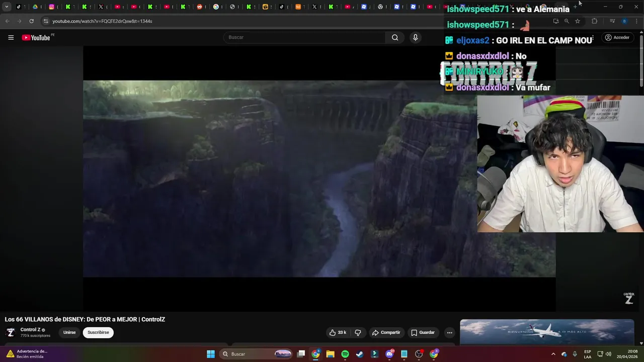Screen dimensions: 644x362
Task: Click the Suscribirse button
Action: click(98, 332)
